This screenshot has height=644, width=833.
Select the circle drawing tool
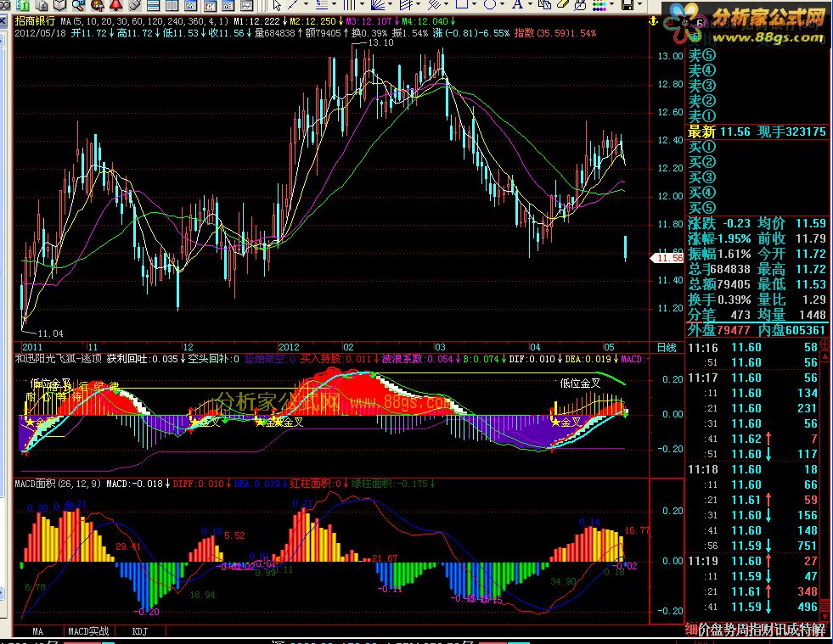489,4
